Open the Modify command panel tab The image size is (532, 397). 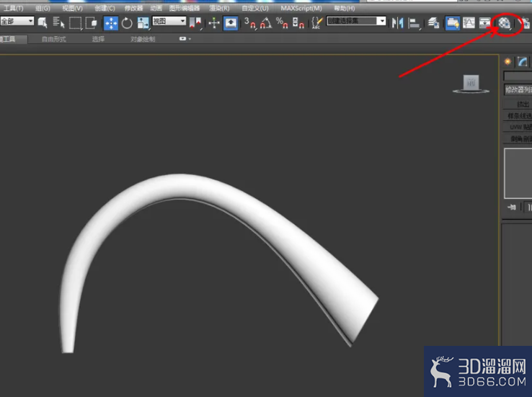point(523,62)
